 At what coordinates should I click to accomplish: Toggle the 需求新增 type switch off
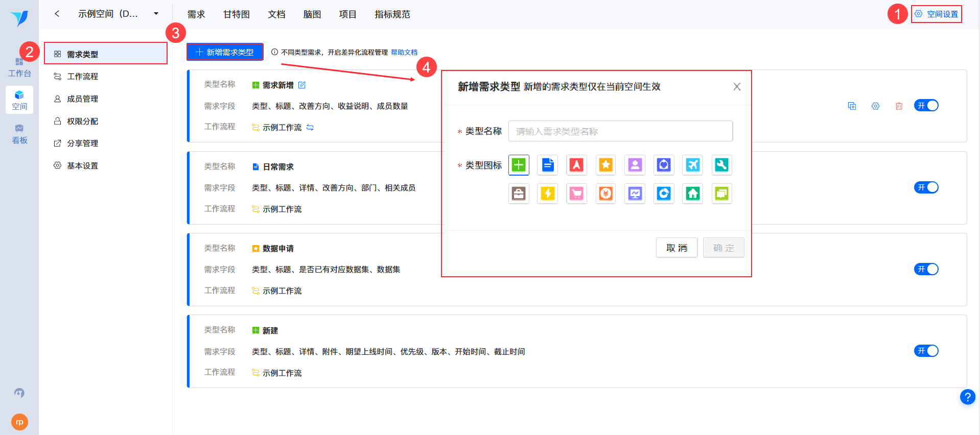[926, 106]
